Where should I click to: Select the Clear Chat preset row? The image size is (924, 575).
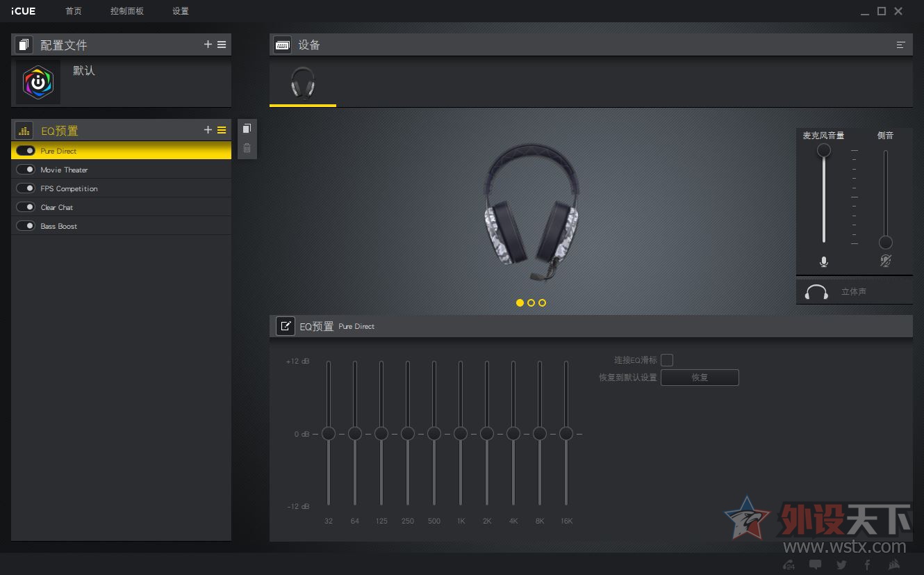pos(121,207)
